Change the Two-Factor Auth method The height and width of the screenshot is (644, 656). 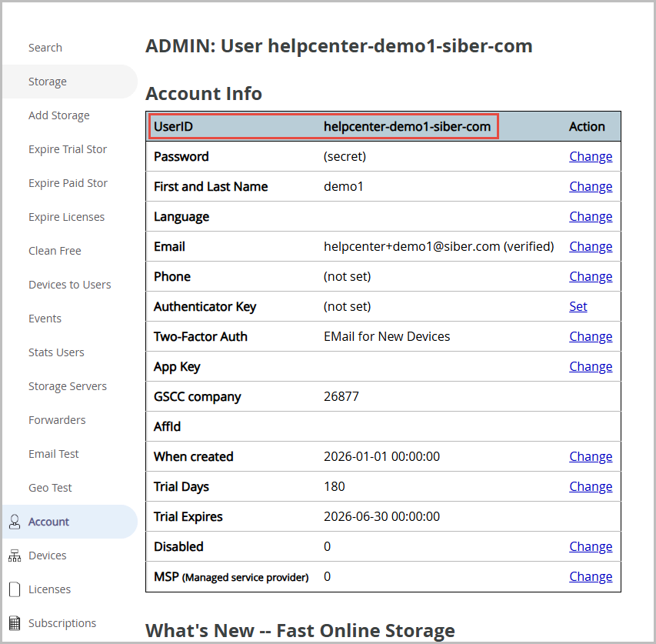pos(591,336)
